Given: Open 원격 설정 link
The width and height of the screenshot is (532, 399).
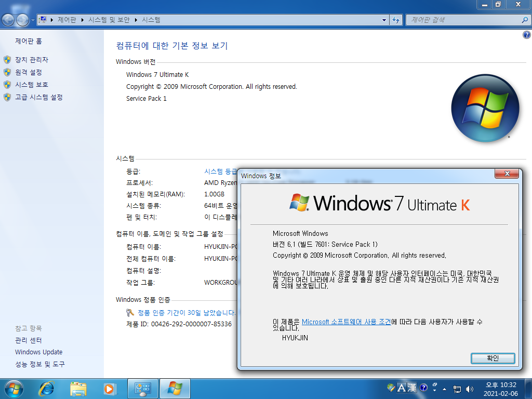Looking at the screenshot, I should pyautogui.click(x=29, y=72).
